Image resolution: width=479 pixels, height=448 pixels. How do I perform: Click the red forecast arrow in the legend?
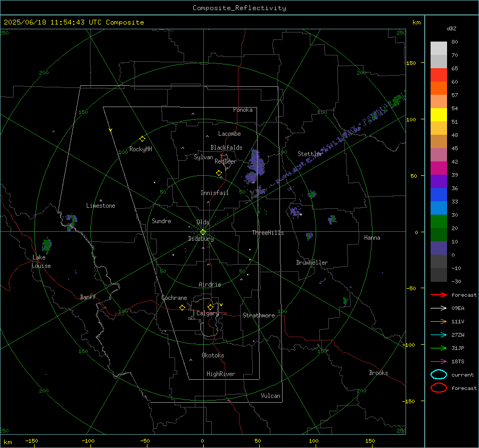pyautogui.click(x=439, y=295)
